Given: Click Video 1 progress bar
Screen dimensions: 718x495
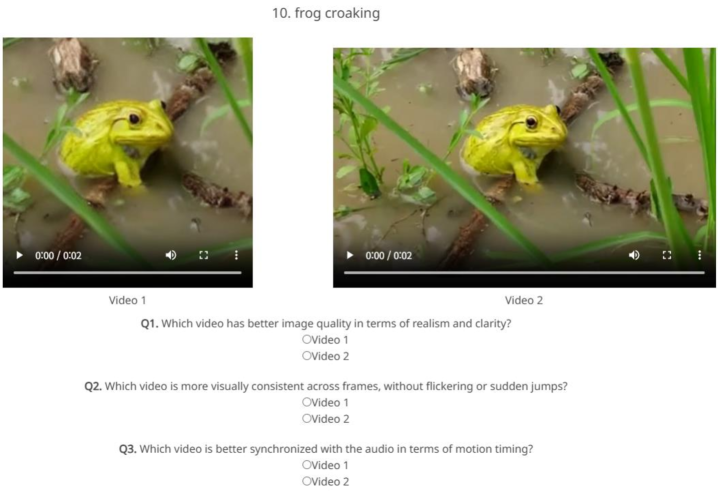Looking at the screenshot, I should point(127,272).
